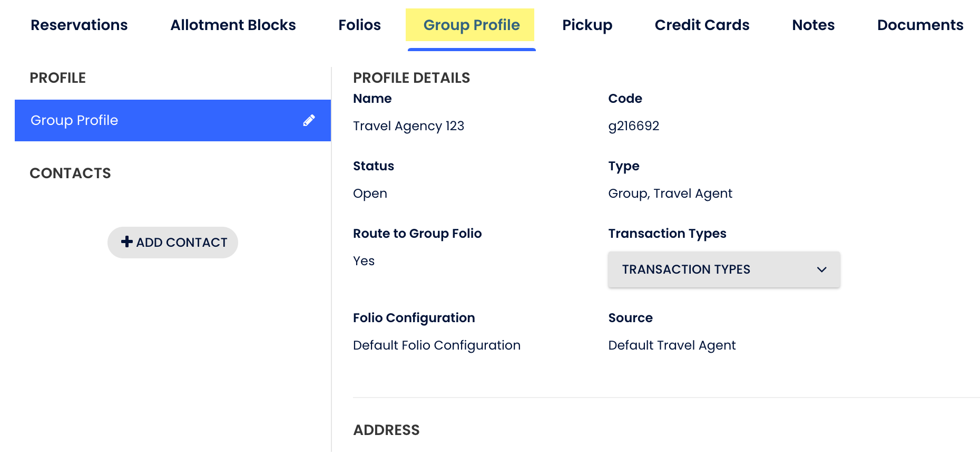This screenshot has height=464, width=980.
Task: Switch to the Reservations tab
Action: click(x=79, y=25)
